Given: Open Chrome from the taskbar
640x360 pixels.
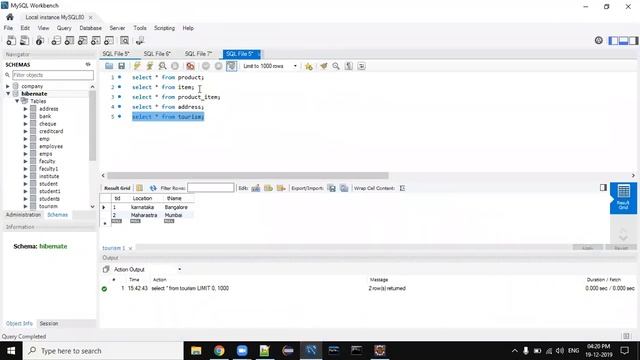Looking at the screenshot, I should 219,351.
